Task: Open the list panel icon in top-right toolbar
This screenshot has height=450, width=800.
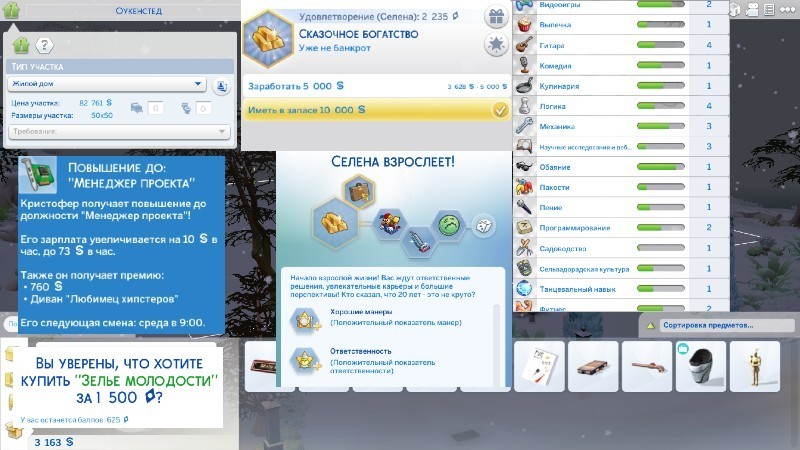Action: pyautogui.click(x=769, y=10)
